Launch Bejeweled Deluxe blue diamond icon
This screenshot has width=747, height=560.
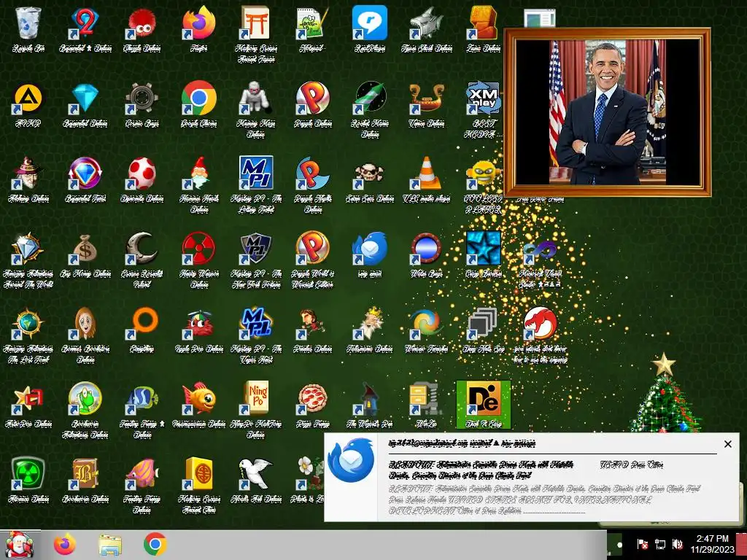pyautogui.click(x=85, y=98)
